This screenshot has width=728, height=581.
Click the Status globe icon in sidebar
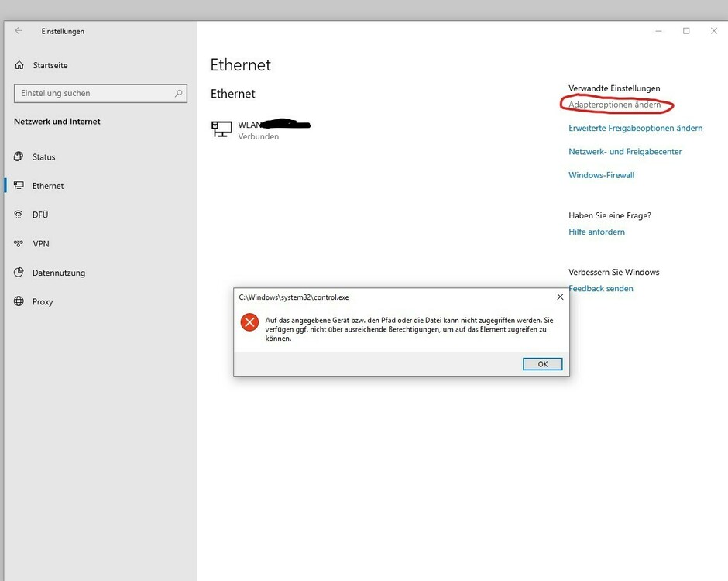point(19,156)
